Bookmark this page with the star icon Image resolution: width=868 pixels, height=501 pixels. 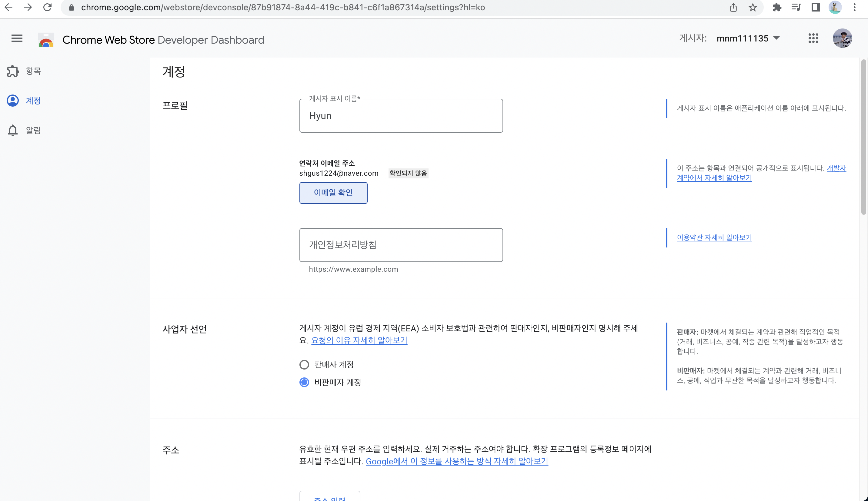(x=753, y=7)
